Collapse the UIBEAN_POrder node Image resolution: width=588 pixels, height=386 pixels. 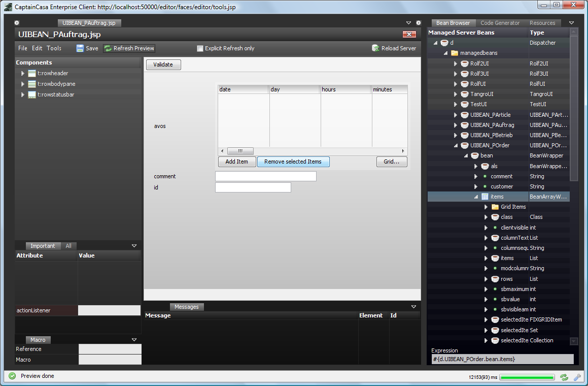pos(455,145)
